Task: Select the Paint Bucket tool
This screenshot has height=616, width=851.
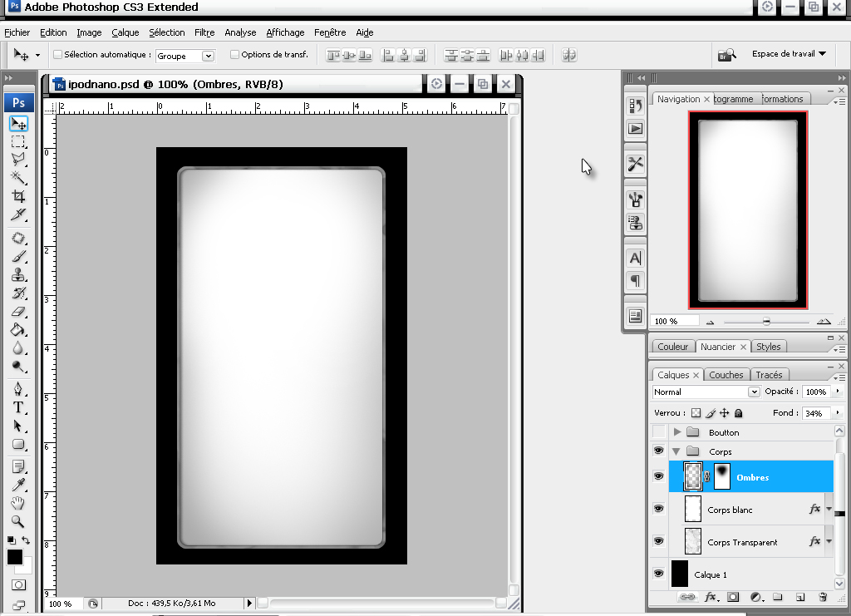Action: tap(18, 329)
